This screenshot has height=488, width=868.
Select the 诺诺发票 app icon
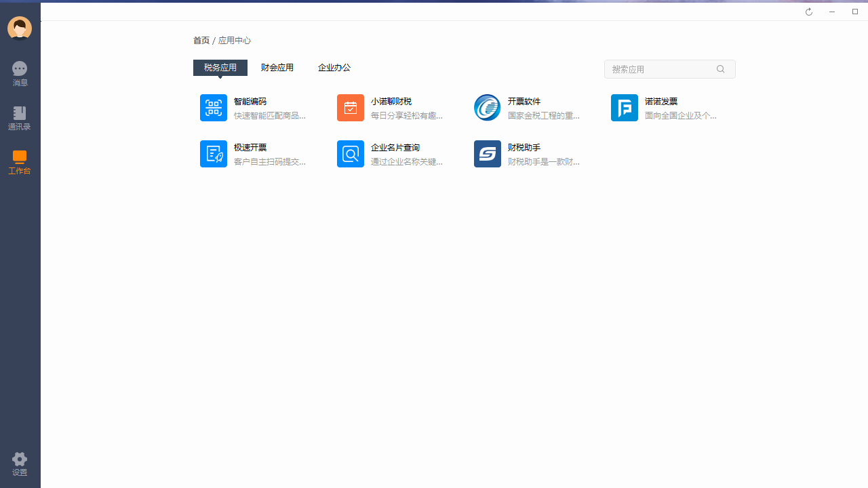click(624, 107)
